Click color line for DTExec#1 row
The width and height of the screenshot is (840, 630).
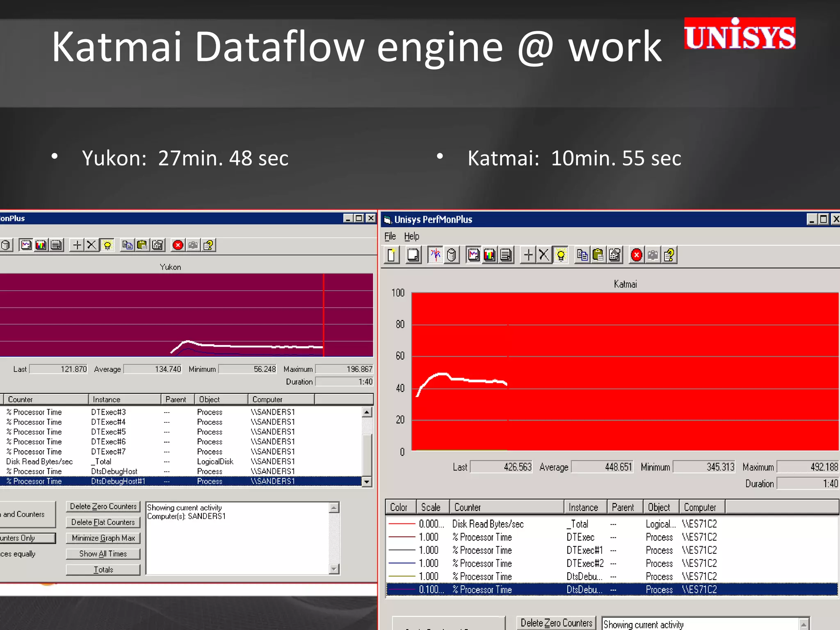402,550
